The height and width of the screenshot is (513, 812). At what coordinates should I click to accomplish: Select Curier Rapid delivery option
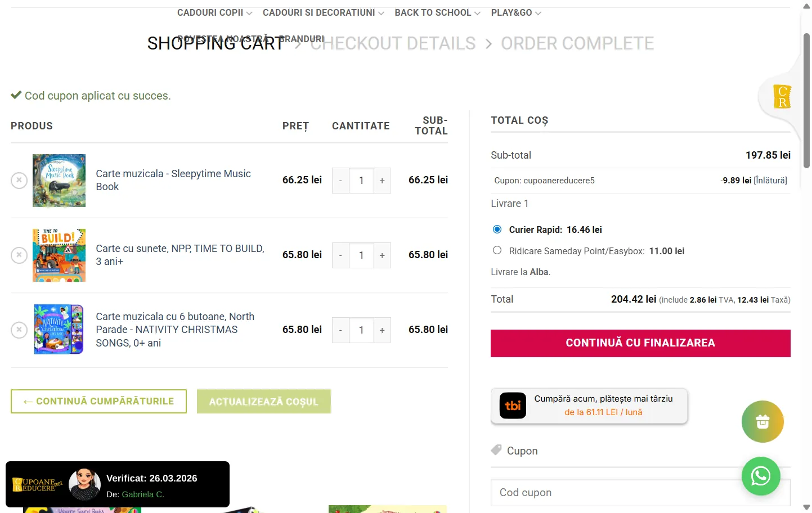[497, 229]
